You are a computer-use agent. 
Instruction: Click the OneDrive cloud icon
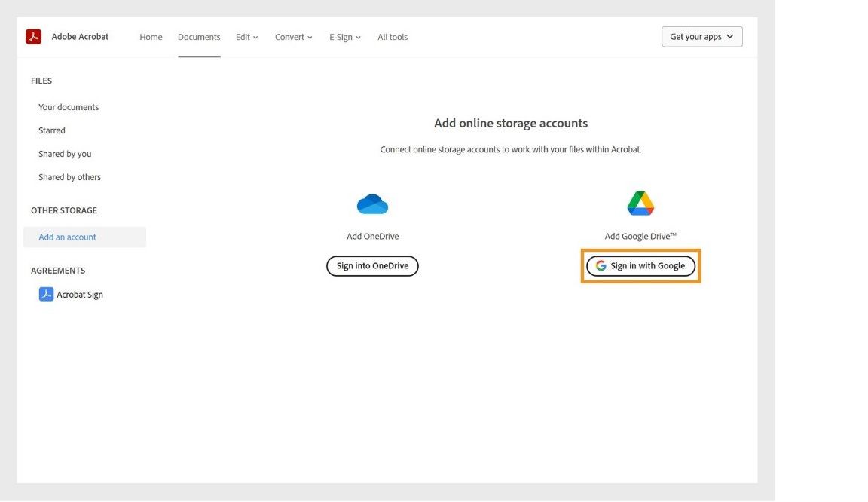(x=371, y=202)
